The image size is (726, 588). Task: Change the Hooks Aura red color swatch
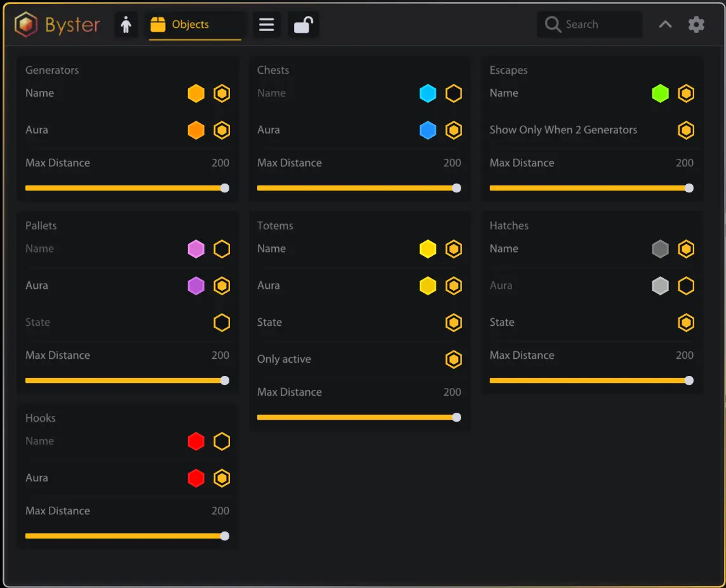(x=196, y=478)
